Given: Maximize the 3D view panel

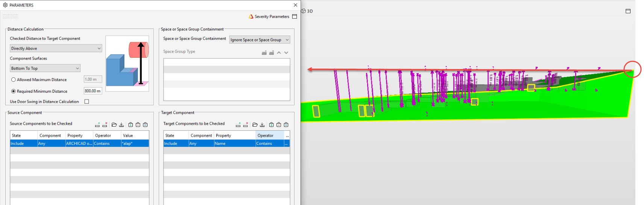Looking at the screenshot, I should point(628,11).
